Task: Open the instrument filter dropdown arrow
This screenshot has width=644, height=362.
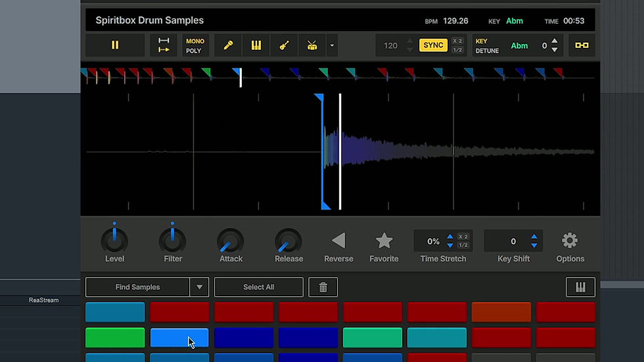Action: click(332, 45)
